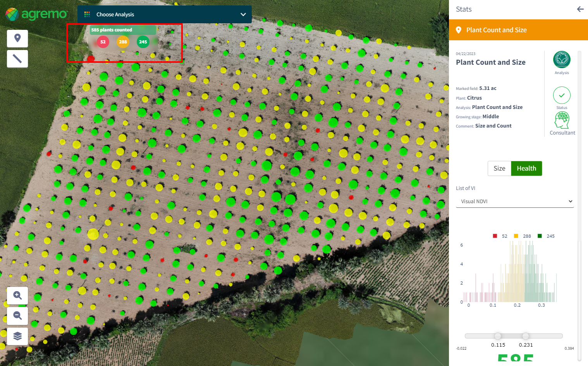
Task: Select the ruler measure tool
Action: 17,59
